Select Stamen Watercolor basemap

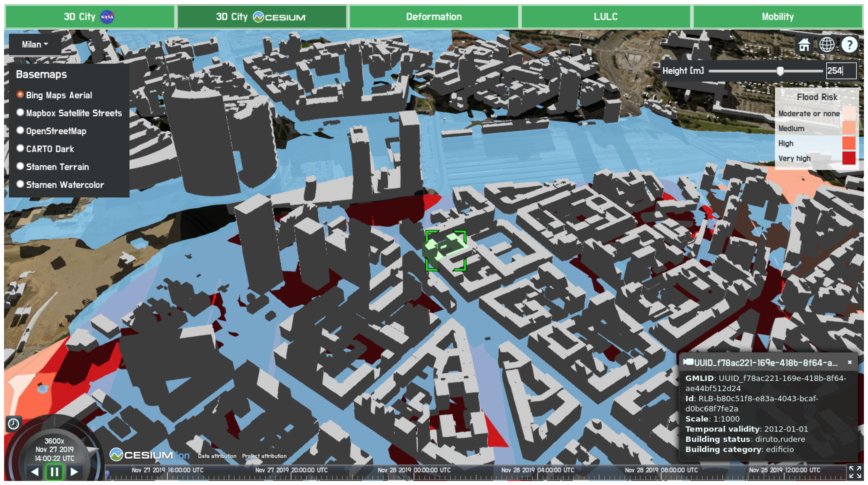(x=20, y=184)
